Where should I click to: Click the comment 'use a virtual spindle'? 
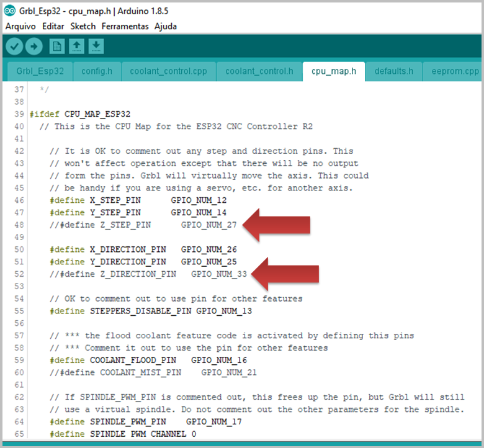257,410
